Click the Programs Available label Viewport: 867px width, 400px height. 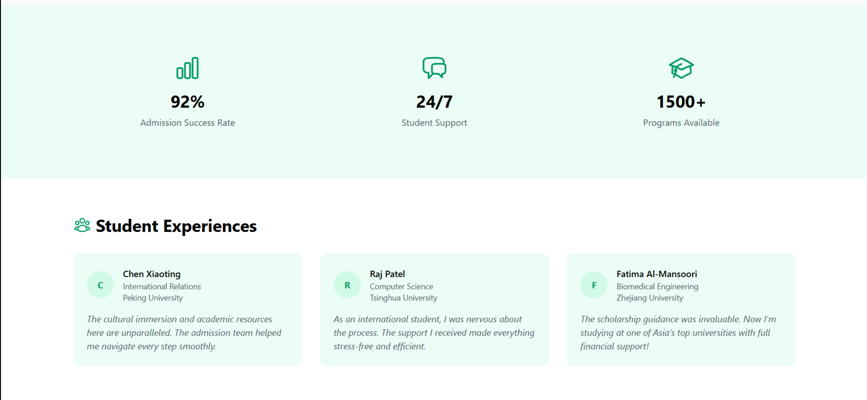[x=681, y=123]
